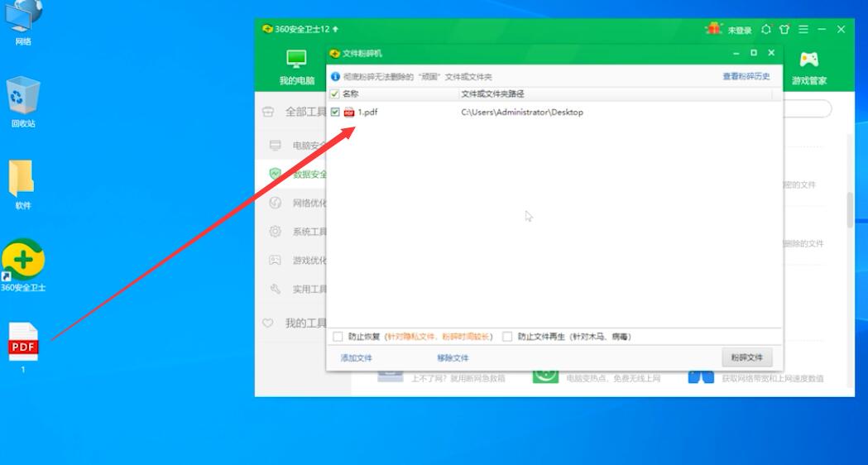This screenshot has height=465, width=868.
Task: Click the 添加文件 link
Action: click(x=357, y=358)
